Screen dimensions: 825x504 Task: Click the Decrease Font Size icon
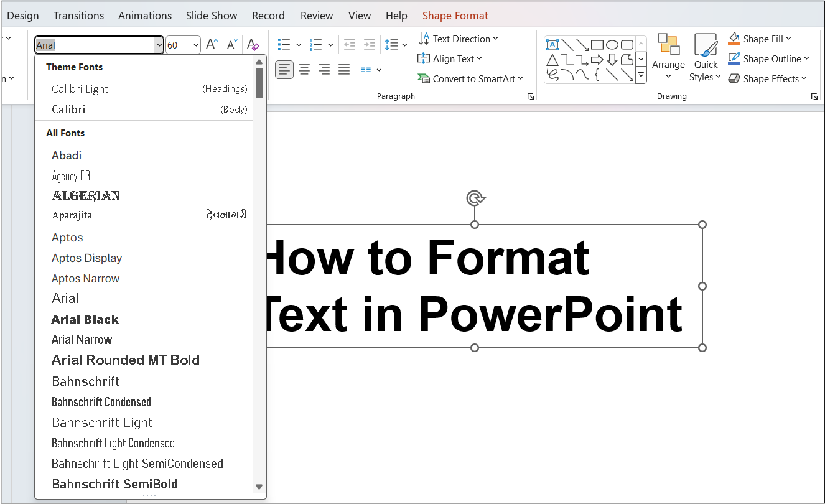click(232, 45)
